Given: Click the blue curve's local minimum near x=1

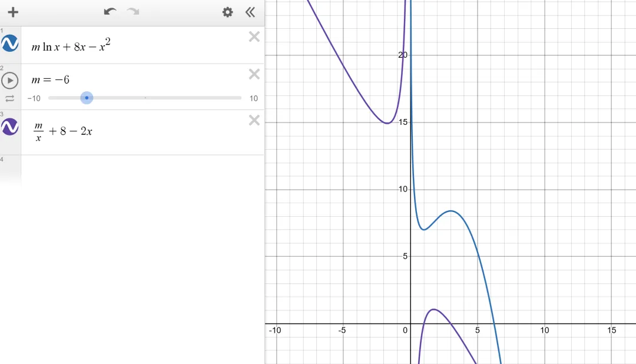Looking at the screenshot, I should (x=424, y=230).
